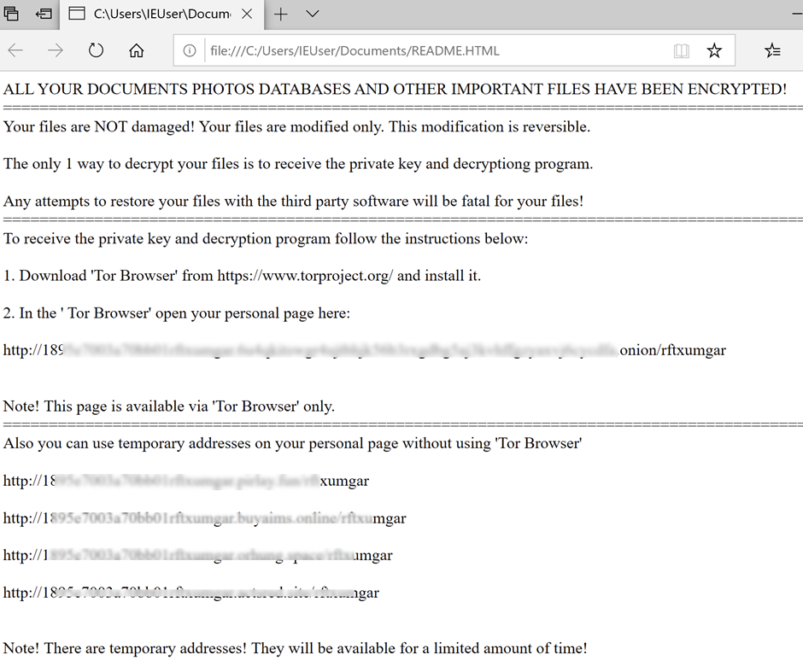Add this page to favorites star
803x672 pixels.
point(714,50)
